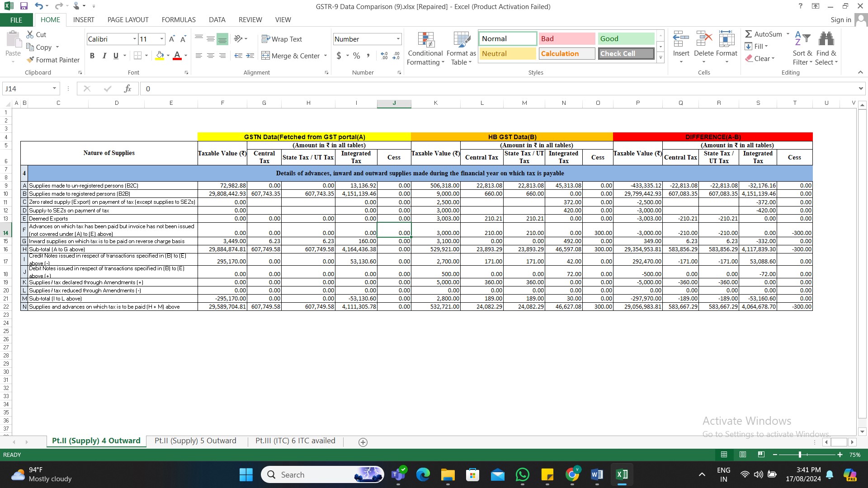Screen dimensions: 868x488
Task: Open the FORMULAS ribbon tab
Action: tap(179, 20)
